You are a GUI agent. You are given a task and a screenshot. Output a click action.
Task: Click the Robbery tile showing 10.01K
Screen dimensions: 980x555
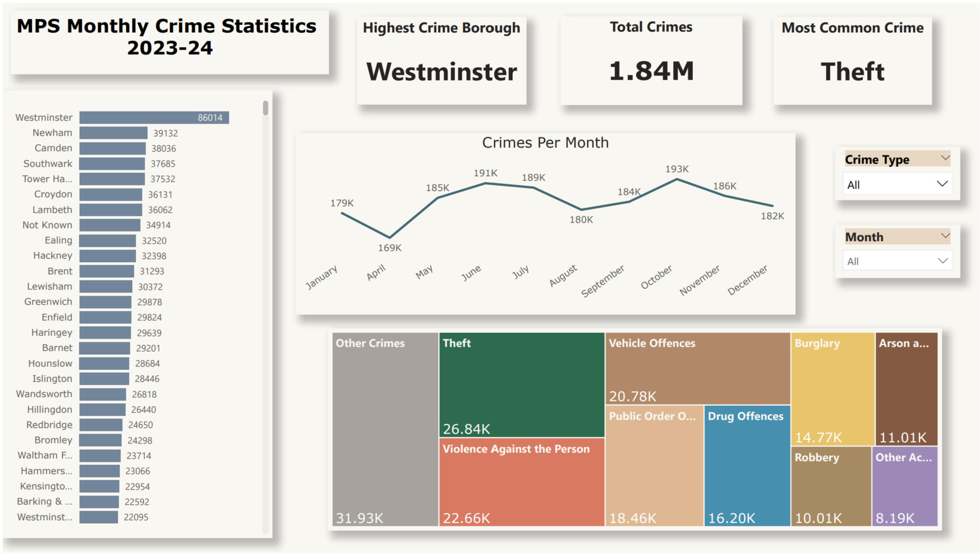point(830,486)
